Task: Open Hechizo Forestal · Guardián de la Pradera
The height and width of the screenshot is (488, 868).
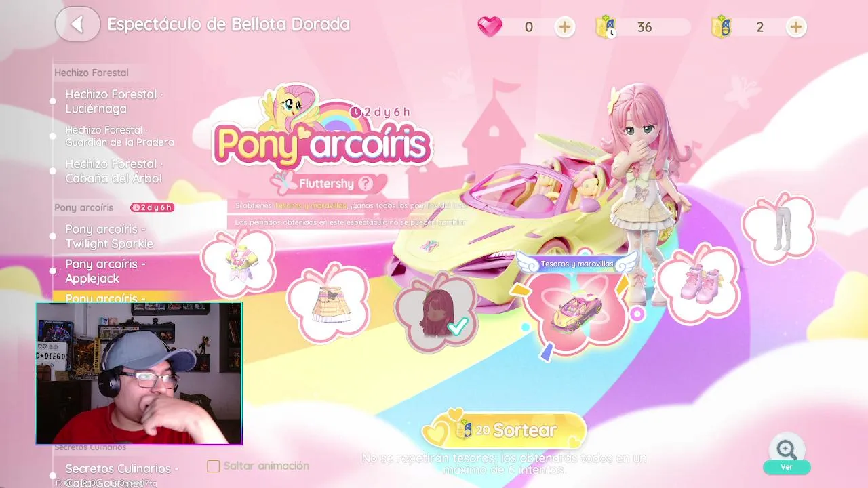Action: coord(119,136)
